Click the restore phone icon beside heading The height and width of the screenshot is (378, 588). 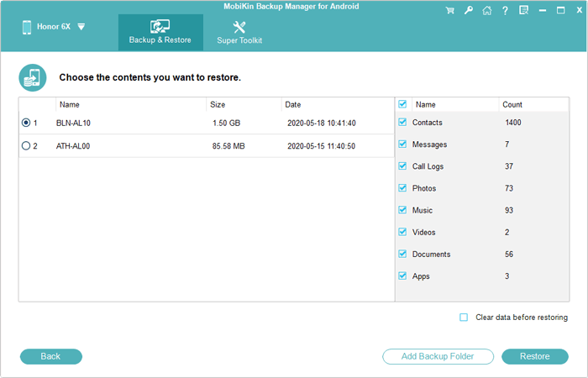[x=32, y=77]
